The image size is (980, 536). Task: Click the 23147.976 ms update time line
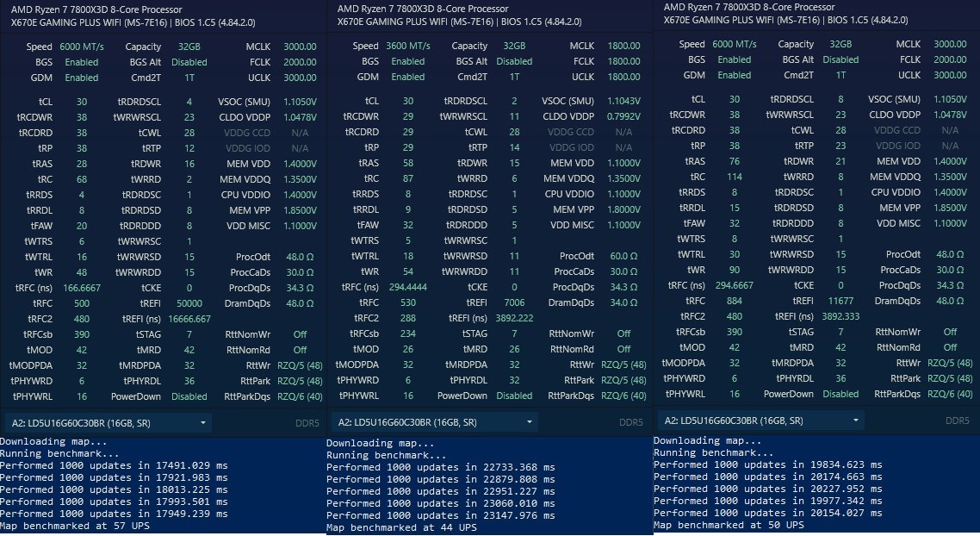(x=441, y=516)
